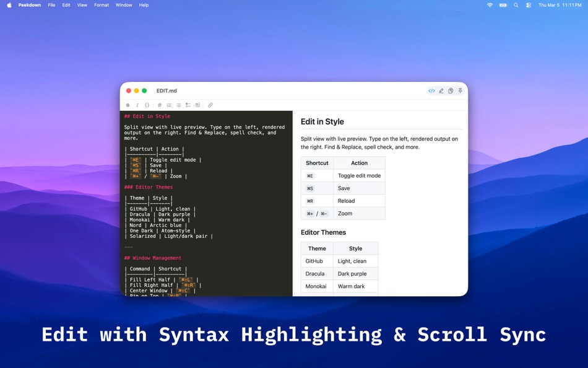This screenshot has width=588, height=368.
Task: Insert hyperlink via link icon
Action: 210,105
